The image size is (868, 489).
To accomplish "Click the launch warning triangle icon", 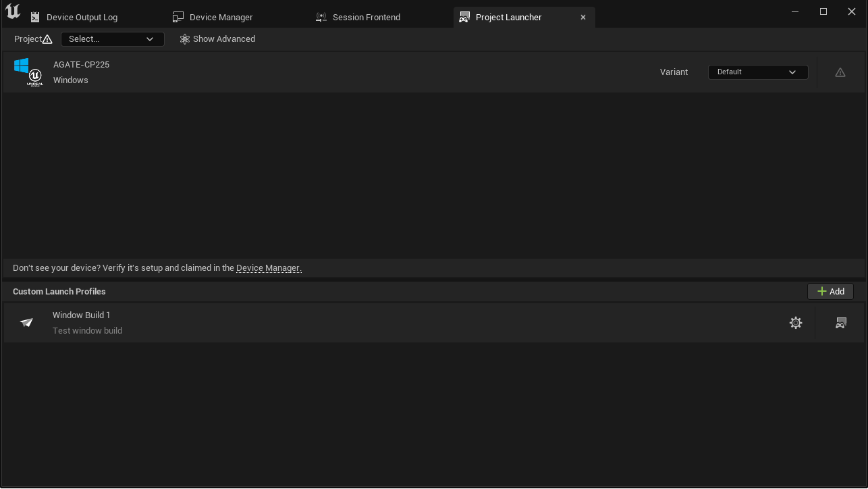I will 840,72.
